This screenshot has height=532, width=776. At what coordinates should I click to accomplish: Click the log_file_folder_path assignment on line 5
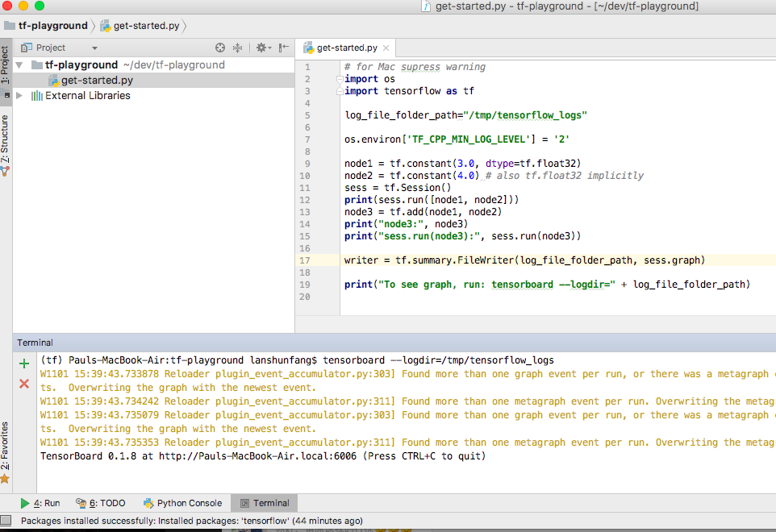click(465, 115)
